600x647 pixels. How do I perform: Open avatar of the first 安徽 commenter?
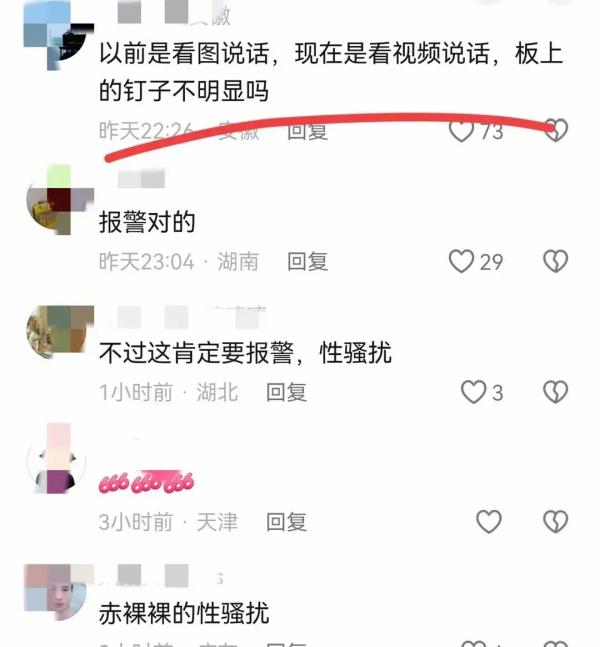pos(58,36)
